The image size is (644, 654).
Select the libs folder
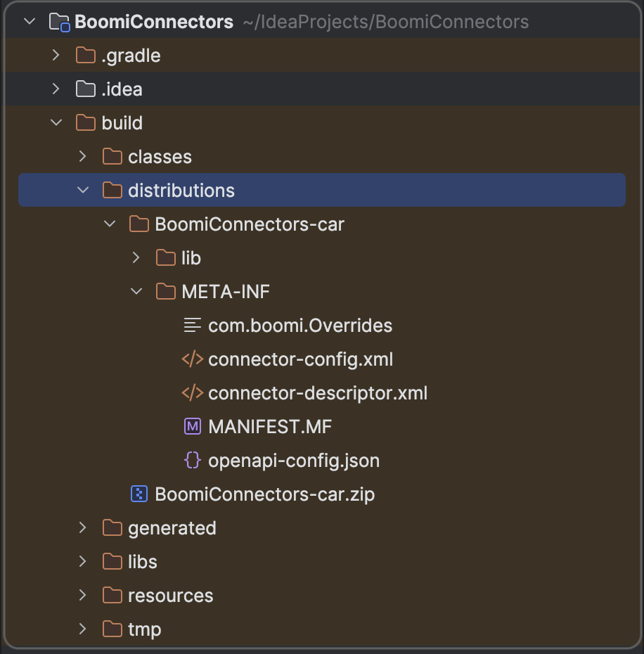click(143, 561)
